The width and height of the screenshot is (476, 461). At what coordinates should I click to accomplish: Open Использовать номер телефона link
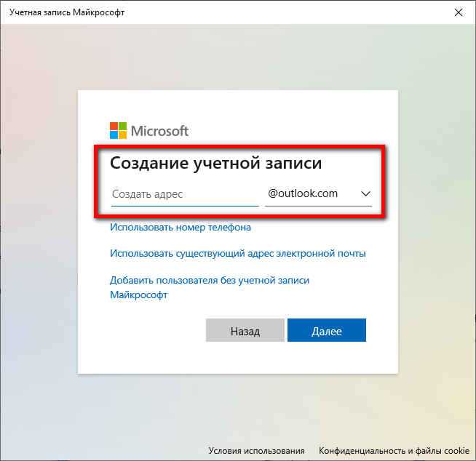tap(181, 227)
